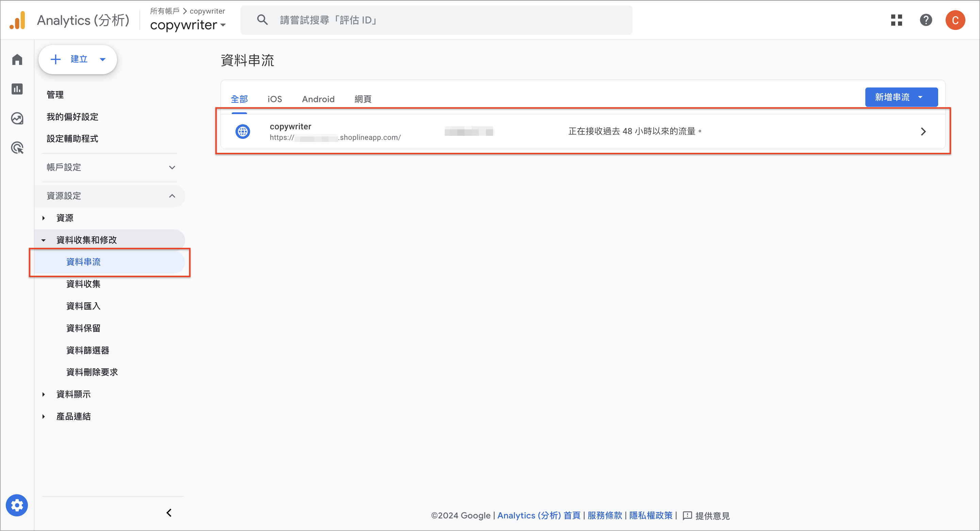This screenshot has width=980, height=531.
Task: Open the copywriter stream row chevron
Action: point(923,131)
